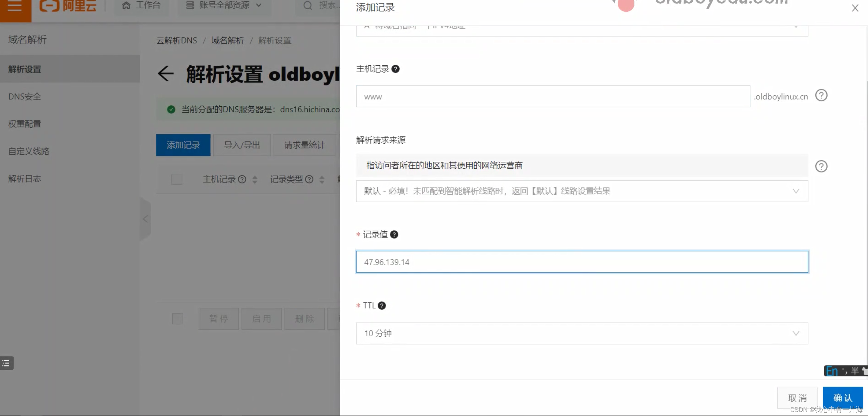Select DNS安全 in the left sidebar
868x416 pixels.
pyautogui.click(x=25, y=97)
